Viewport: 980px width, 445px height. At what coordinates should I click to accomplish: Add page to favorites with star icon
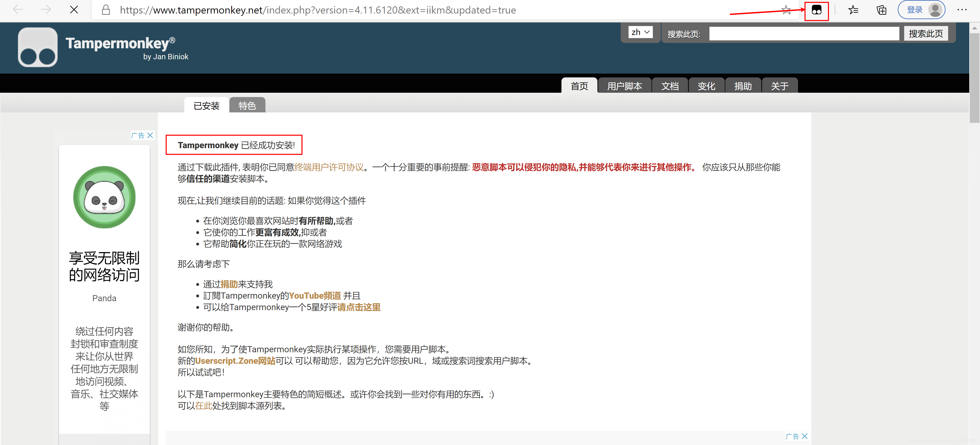(x=786, y=10)
